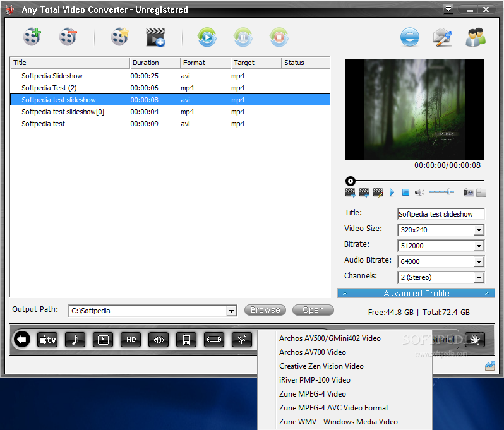The height and width of the screenshot is (430, 504).
Task: Choose iRiver PMP-100 Video
Action: [315, 380]
